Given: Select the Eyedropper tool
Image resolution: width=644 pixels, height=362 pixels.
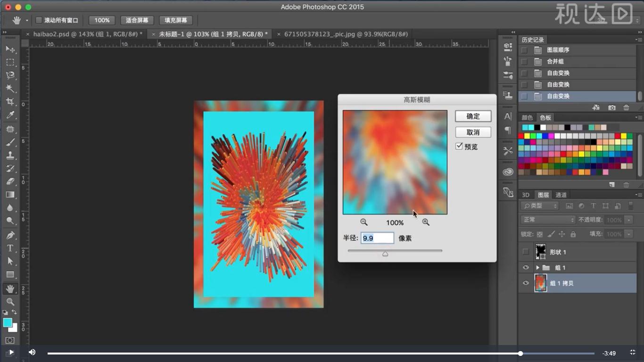Looking at the screenshot, I should [x=10, y=115].
